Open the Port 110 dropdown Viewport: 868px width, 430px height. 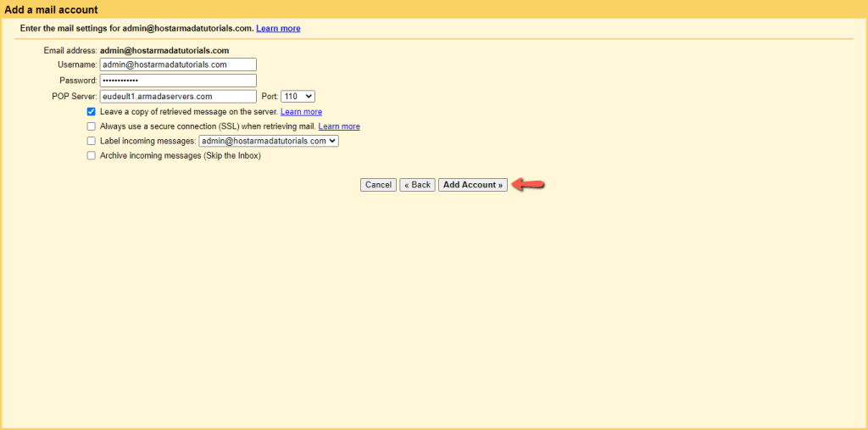298,97
